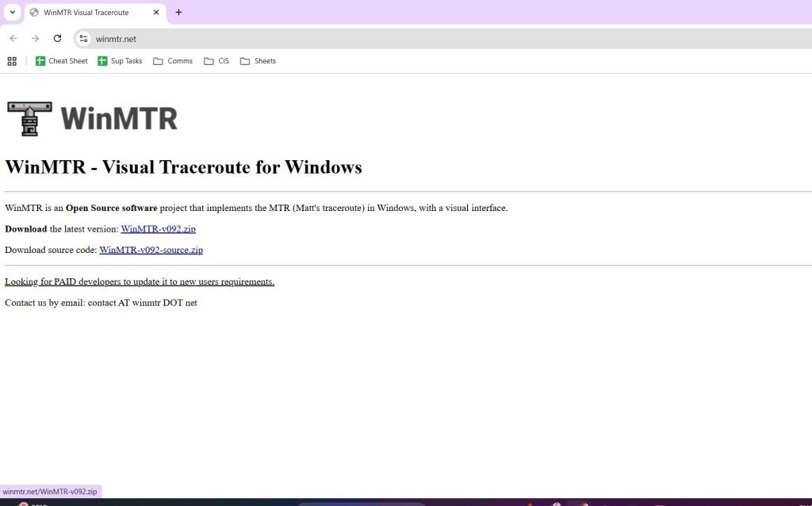View site information icon in address bar
This screenshot has width=812, height=506.
[83, 39]
